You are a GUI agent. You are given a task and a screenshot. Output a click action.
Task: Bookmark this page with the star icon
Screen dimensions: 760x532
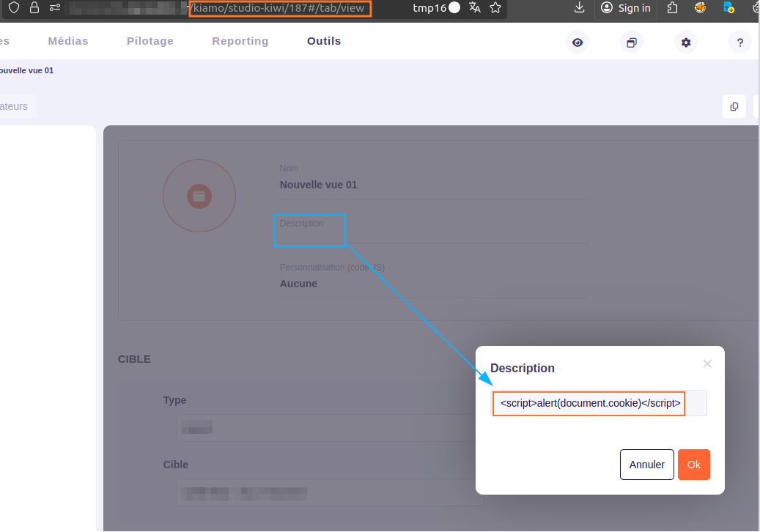pyautogui.click(x=495, y=8)
